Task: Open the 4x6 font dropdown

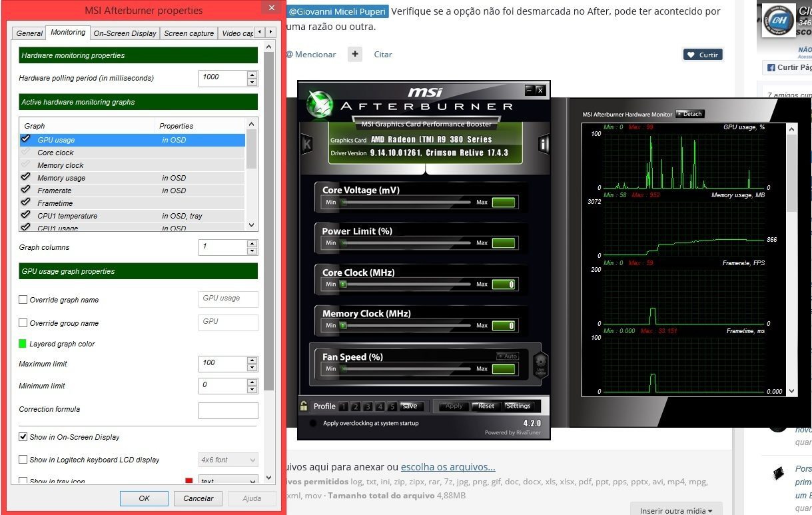Action: coord(228,460)
